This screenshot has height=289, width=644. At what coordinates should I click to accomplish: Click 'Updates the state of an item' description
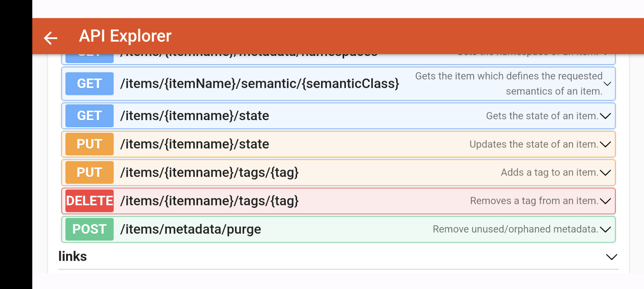pos(533,144)
